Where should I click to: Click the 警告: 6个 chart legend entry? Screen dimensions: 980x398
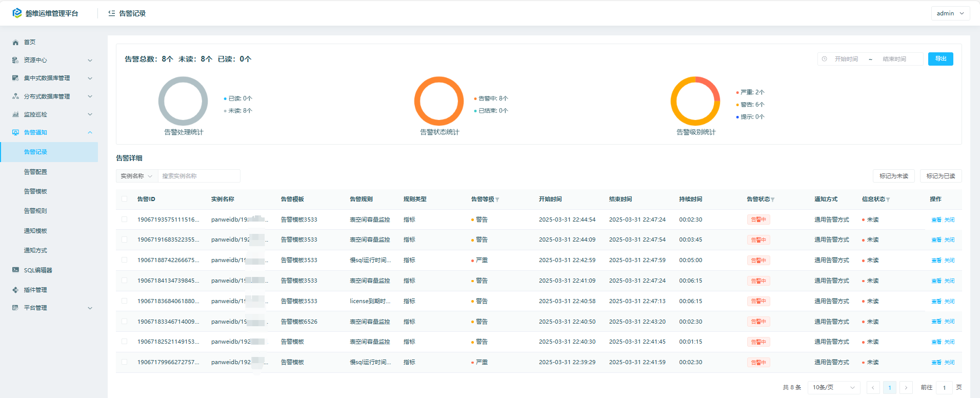[750, 105]
